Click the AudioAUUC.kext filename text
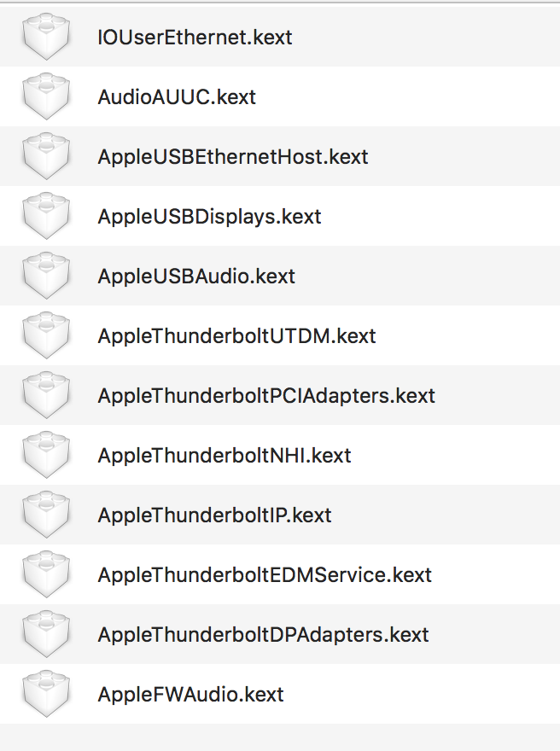560x751 pixels. pos(177,97)
